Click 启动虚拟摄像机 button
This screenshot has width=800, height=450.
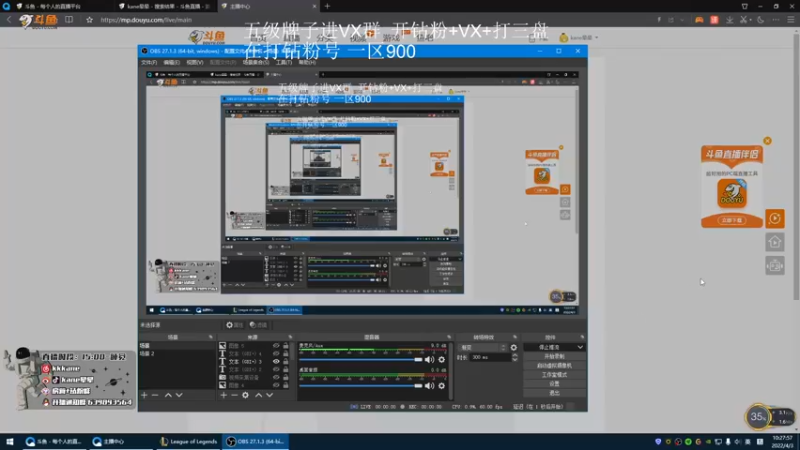pos(554,366)
